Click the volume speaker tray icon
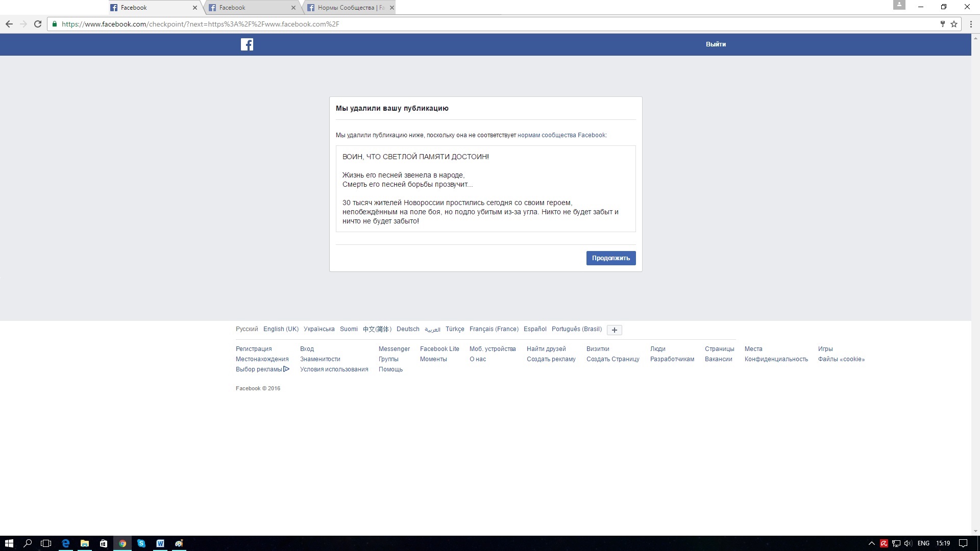Viewport: 980px width, 551px height. (x=908, y=543)
